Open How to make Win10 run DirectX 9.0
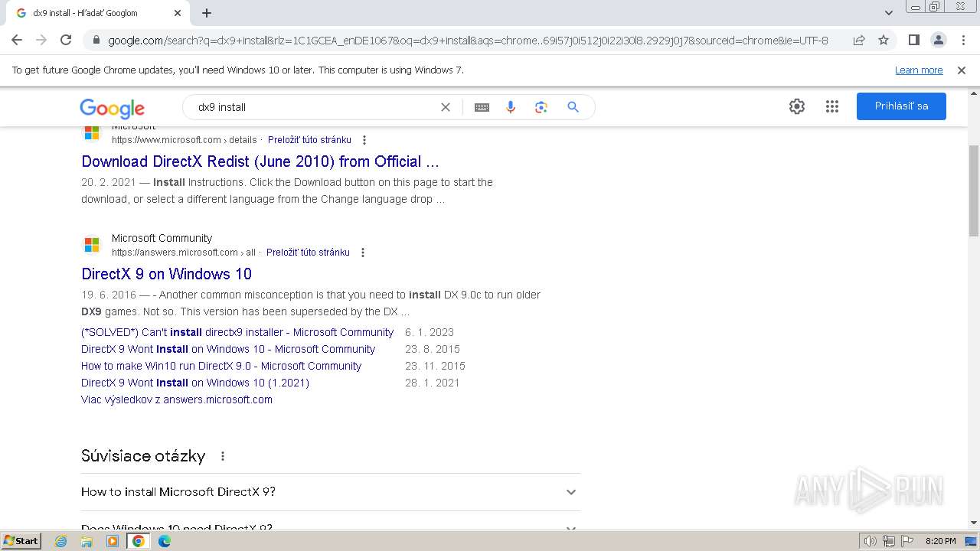 pos(221,366)
